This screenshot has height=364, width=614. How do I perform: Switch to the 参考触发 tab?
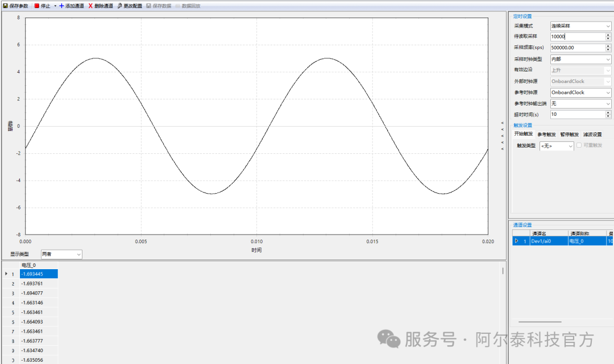[546, 135]
